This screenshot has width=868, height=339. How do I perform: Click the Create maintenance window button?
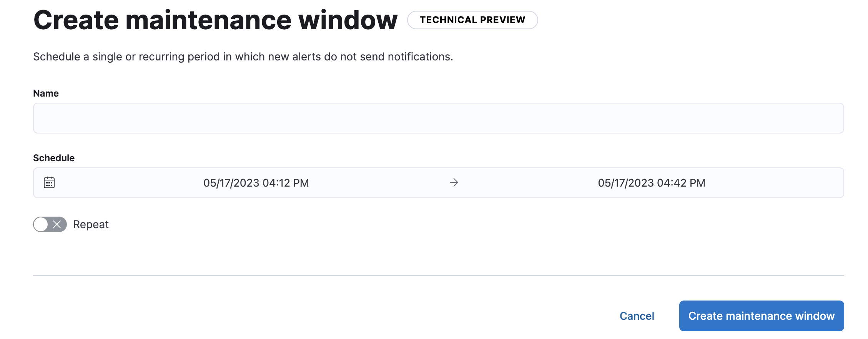click(761, 316)
